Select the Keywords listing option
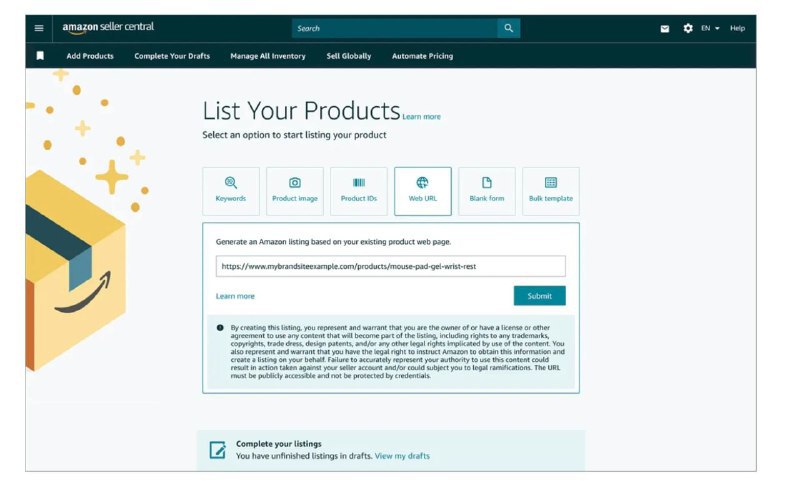This screenshot has height=500, width=800. [x=231, y=191]
